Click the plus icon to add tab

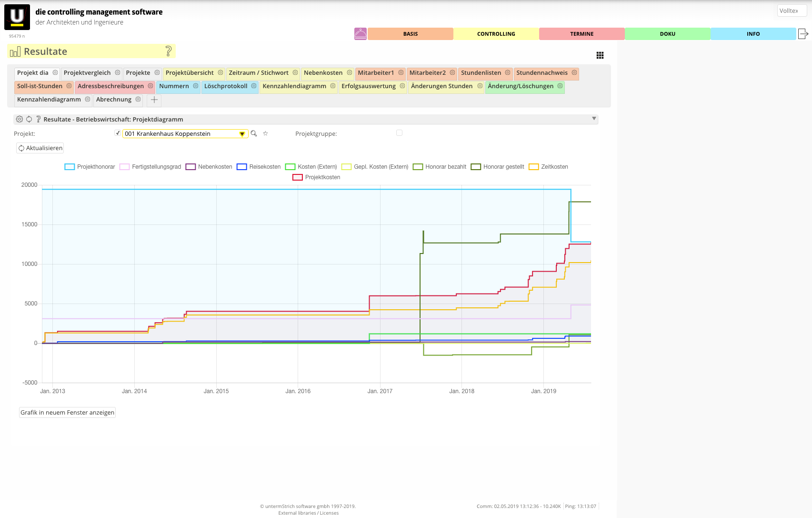154,100
